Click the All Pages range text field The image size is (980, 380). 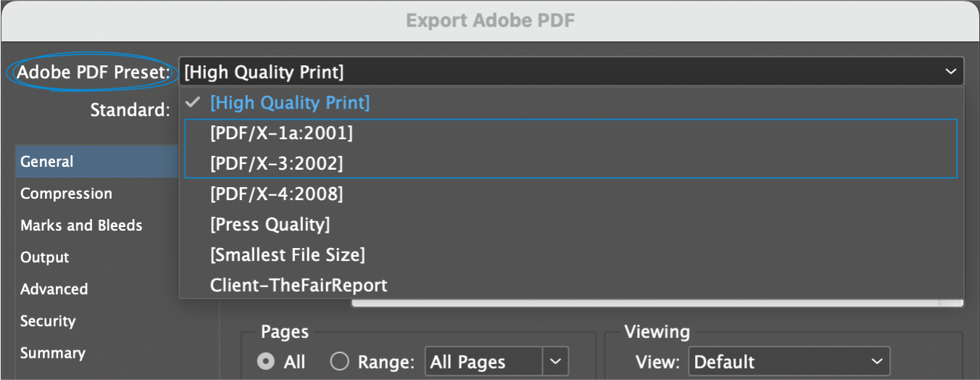point(483,362)
